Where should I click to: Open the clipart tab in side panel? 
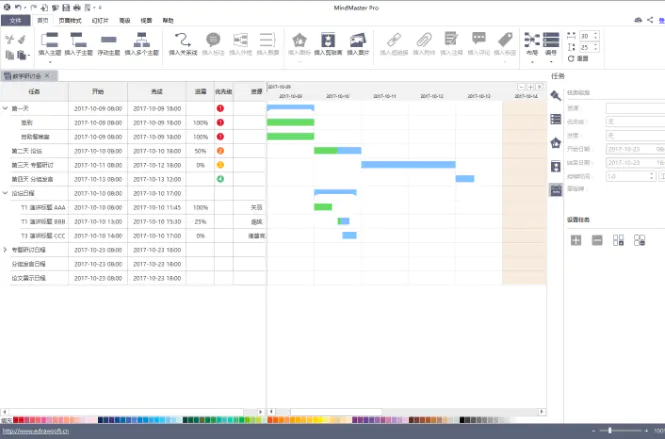(556, 166)
